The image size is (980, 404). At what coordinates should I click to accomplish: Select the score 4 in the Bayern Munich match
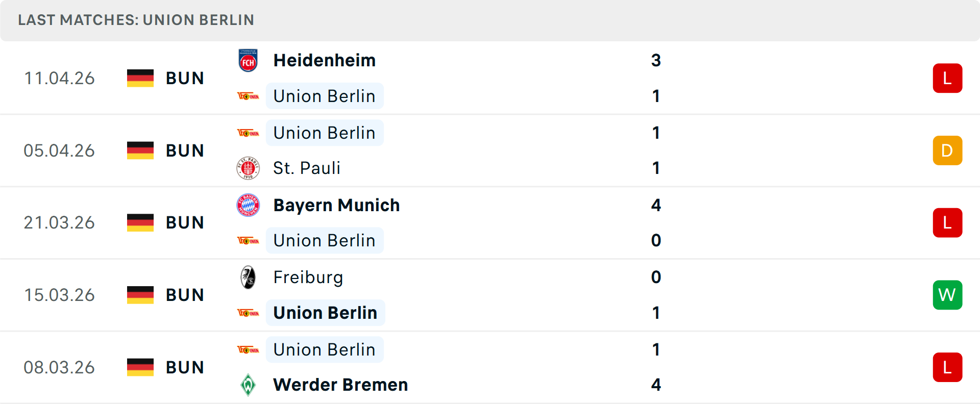(656, 205)
